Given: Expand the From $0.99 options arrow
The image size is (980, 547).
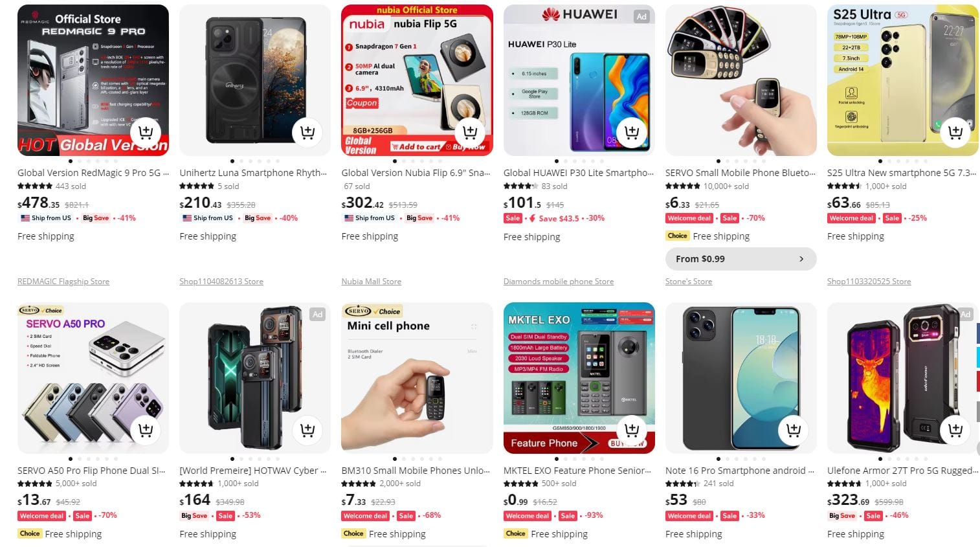Looking at the screenshot, I should [801, 259].
